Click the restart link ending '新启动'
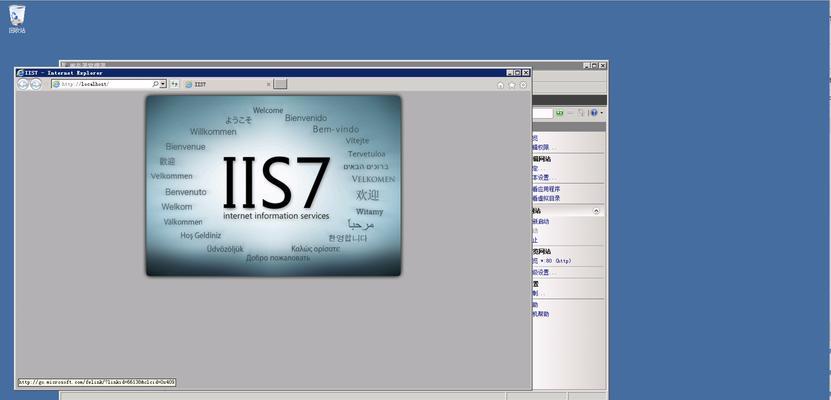The width and height of the screenshot is (831, 400). click(541, 222)
